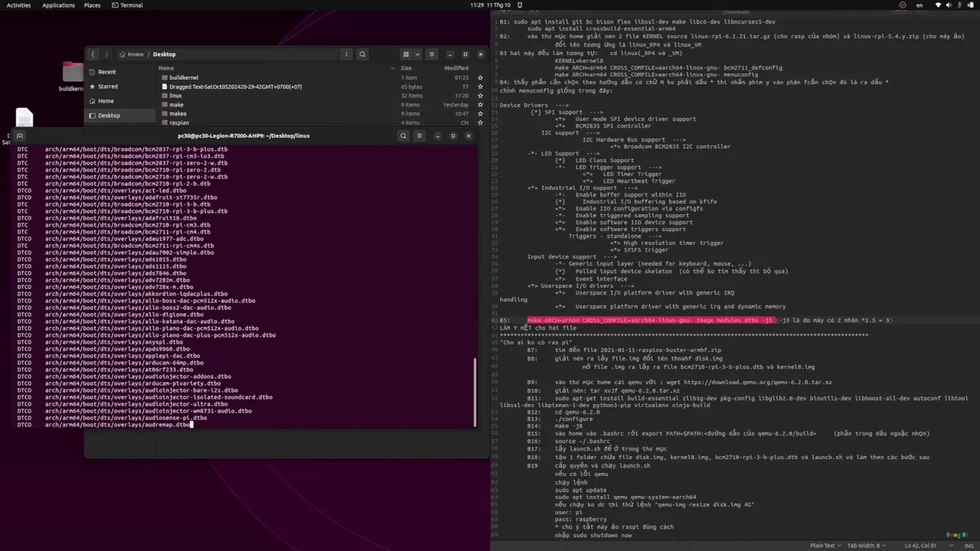Viewport: 980px width, 551px height.
Task: Open the Places menu
Action: click(x=92, y=5)
